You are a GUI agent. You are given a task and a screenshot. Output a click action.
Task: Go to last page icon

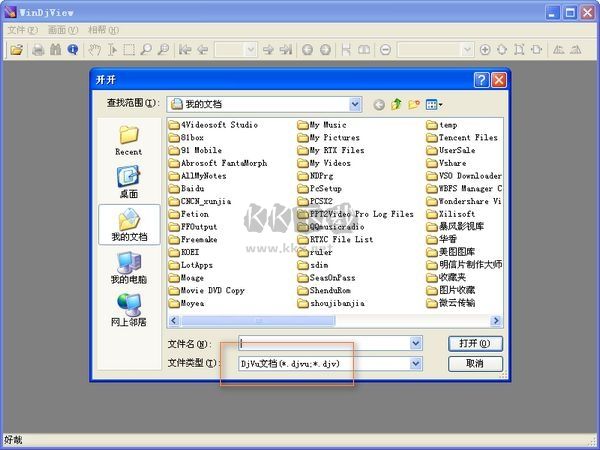[286, 50]
